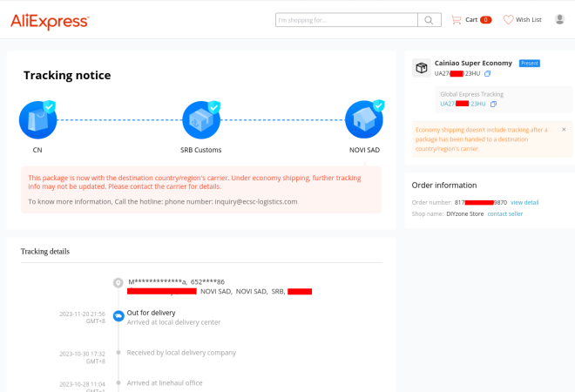575x392 pixels.
Task: Click the Out for delivery truck marker
Action: [118, 315]
